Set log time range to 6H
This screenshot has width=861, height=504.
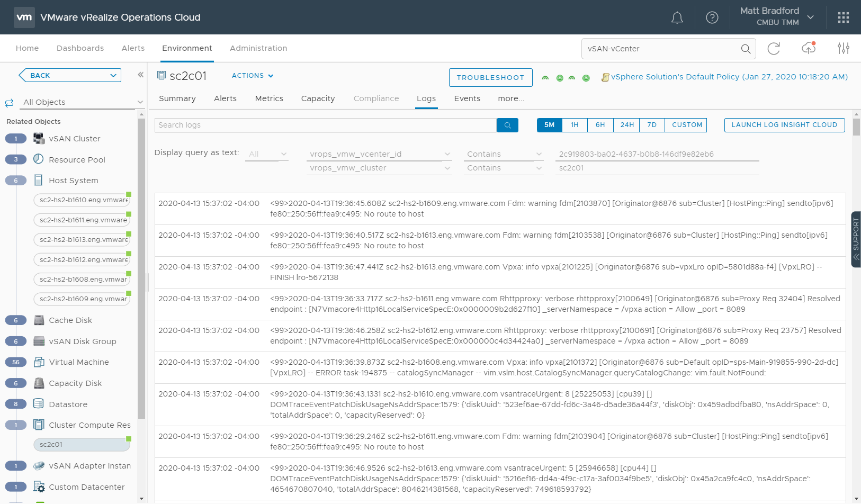600,125
